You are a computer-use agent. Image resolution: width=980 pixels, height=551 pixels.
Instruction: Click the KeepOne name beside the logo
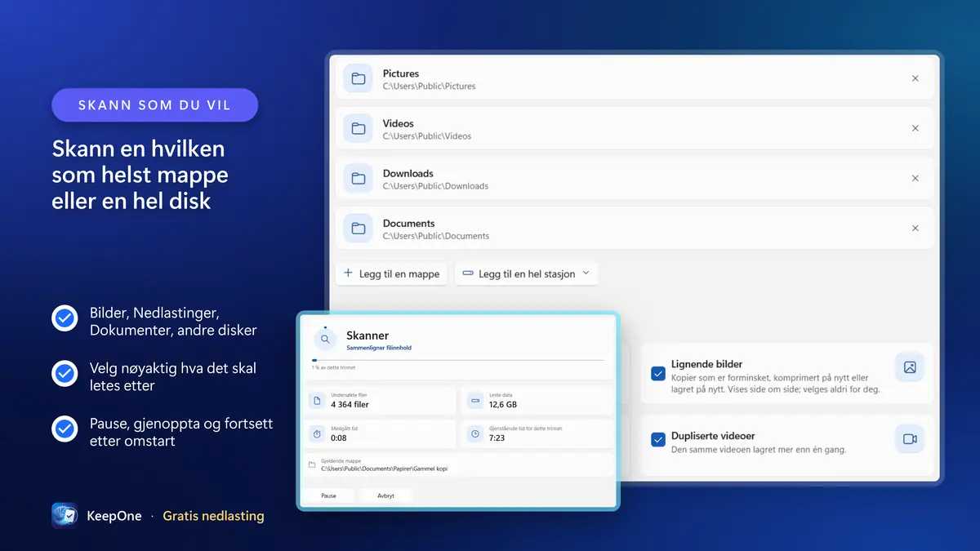pyautogui.click(x=114, y=516)
